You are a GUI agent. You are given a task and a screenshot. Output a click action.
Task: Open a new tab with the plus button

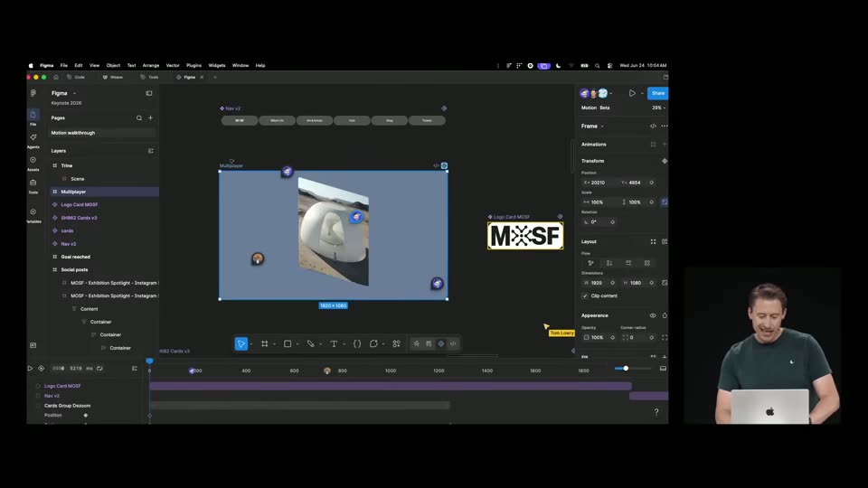click(215, 77)
